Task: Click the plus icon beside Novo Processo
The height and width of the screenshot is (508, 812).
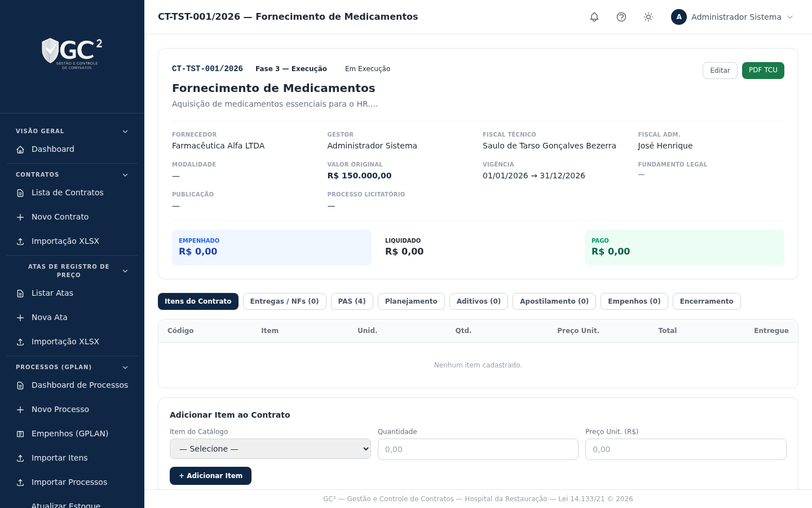Action: point(20,410)
